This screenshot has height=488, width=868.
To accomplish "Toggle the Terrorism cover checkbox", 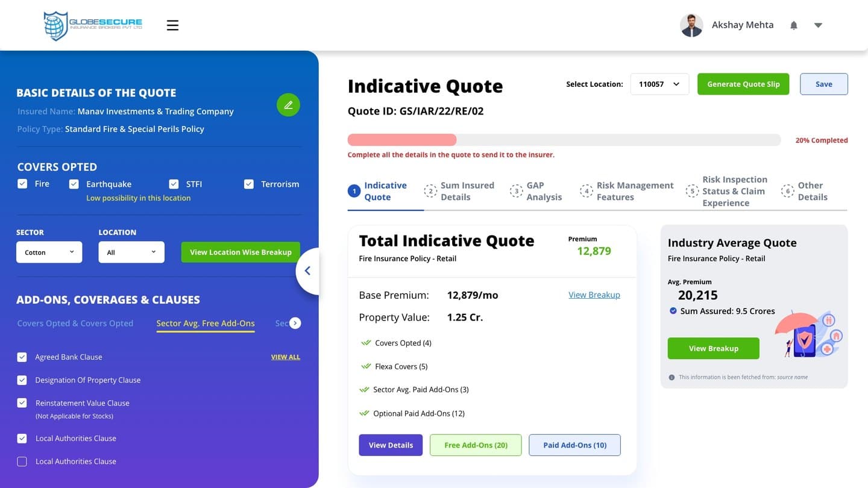I will click(x=249, y=184).
